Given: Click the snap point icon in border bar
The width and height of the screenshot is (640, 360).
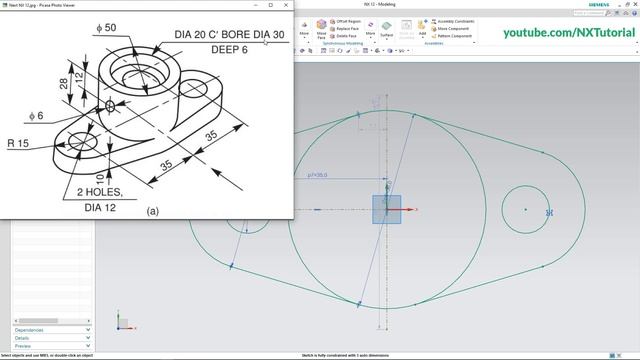Looking at the screenshot, I should (x=302, y=51).
